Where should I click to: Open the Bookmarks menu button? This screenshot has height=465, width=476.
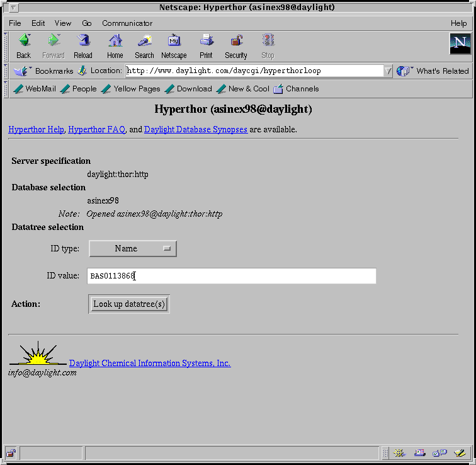coord(44,71)
